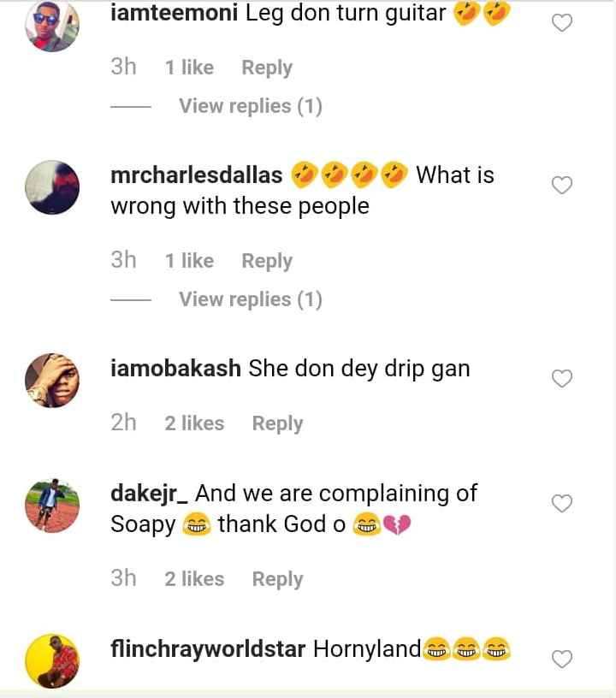This screenshot has height=698, width=616.
Task: Like iamobakash's comment with the heart
Action: coord(561,378)
